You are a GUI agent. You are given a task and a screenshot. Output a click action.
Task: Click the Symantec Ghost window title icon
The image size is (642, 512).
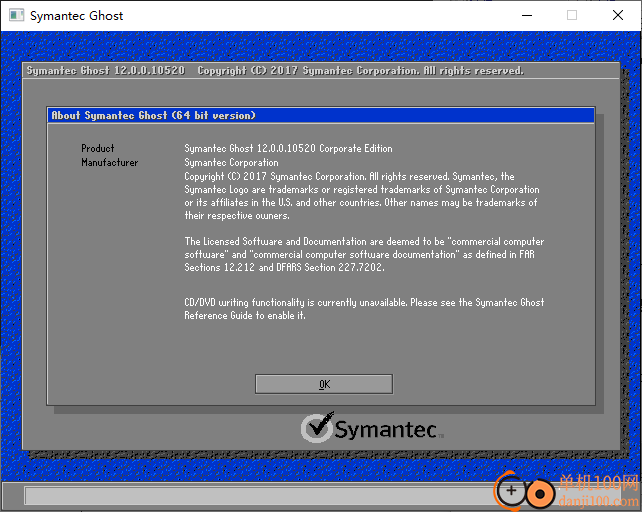(x=16, y=16)
